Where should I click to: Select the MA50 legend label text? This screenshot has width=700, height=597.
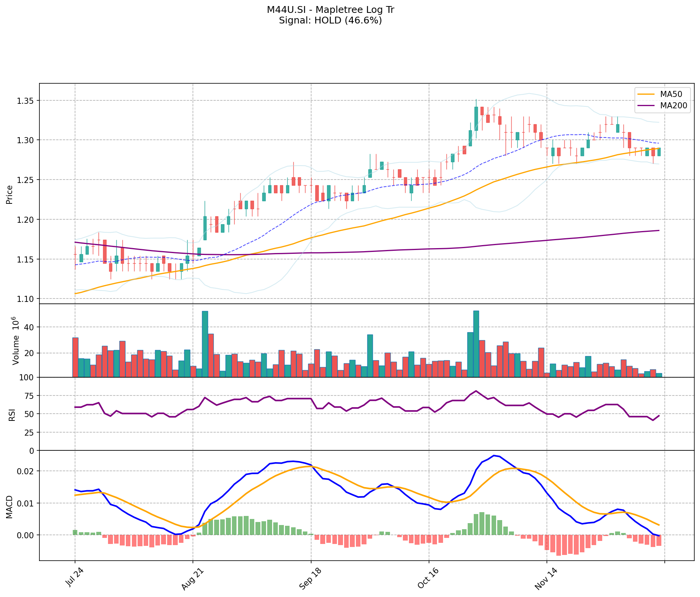(x=671, y=94)
